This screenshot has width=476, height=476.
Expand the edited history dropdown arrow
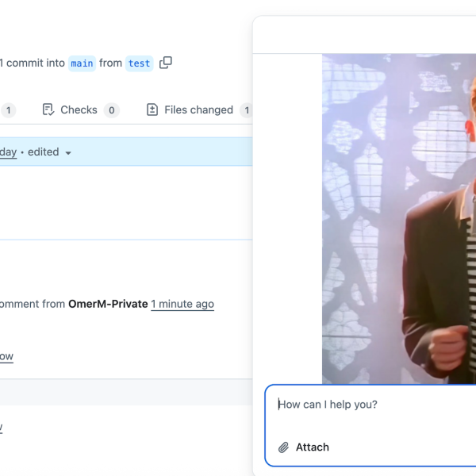pyautogui.click(x=68, y=152)
